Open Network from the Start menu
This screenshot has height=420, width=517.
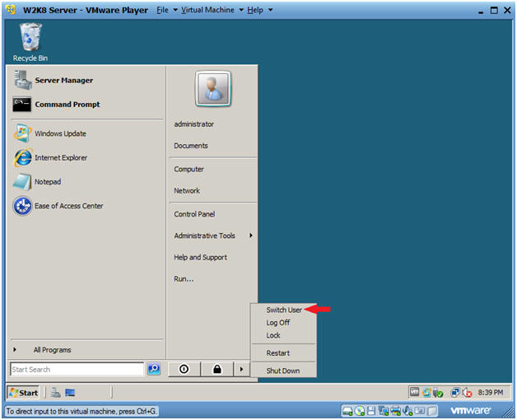click(x=213, y=190)
